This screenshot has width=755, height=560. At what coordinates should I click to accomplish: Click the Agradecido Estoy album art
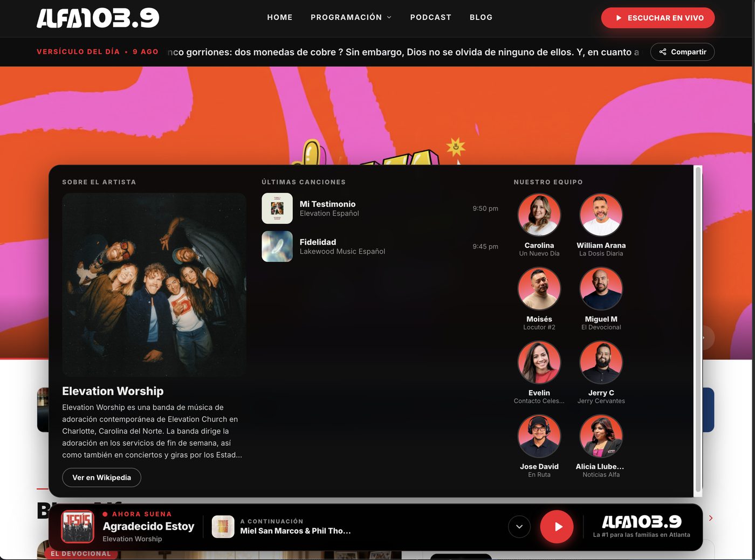click(x=78, y=527)
